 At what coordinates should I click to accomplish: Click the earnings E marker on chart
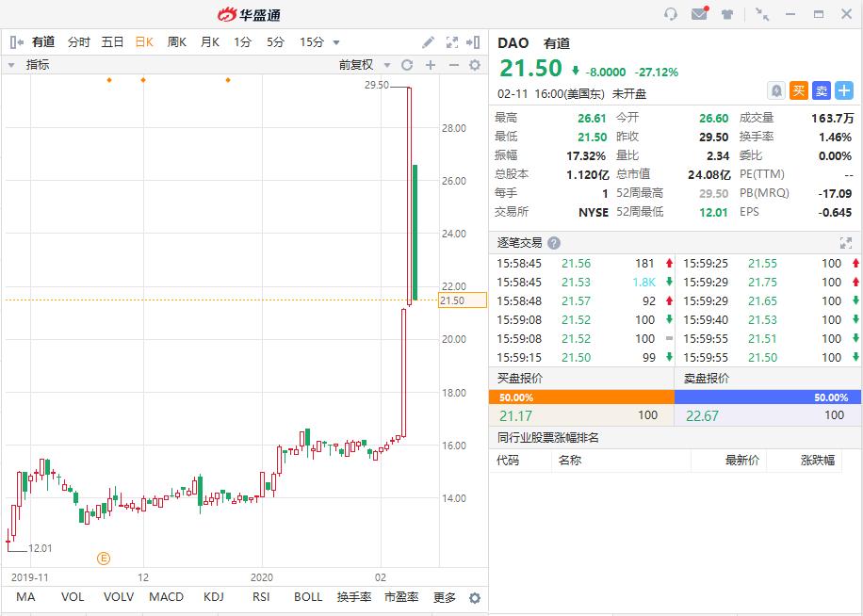(x=104, y=559)
